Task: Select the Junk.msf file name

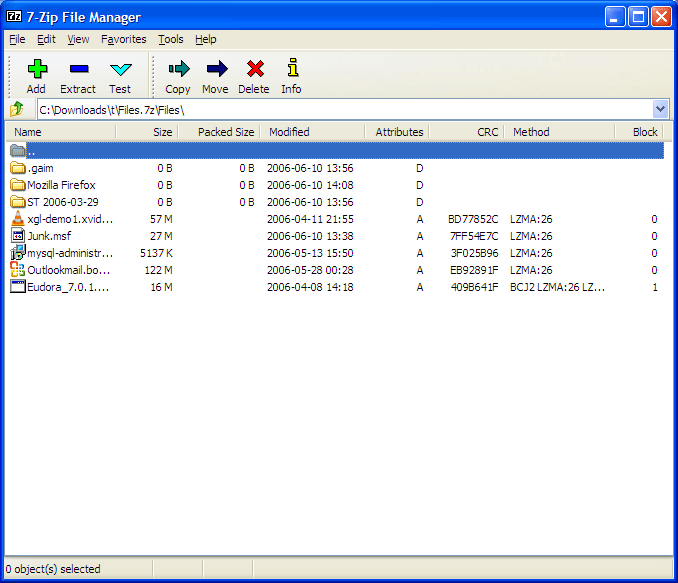Action: tap(49, 236)
